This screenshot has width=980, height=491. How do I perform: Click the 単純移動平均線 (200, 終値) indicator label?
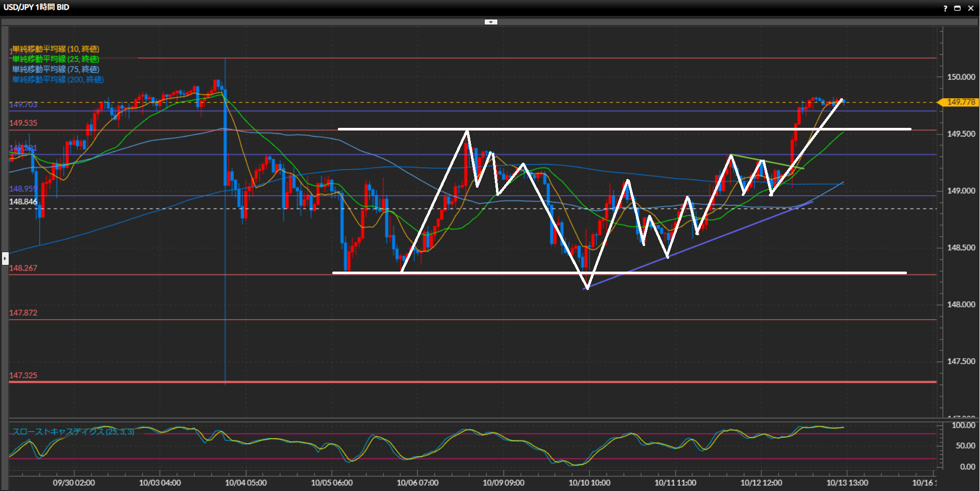[58, 80]
